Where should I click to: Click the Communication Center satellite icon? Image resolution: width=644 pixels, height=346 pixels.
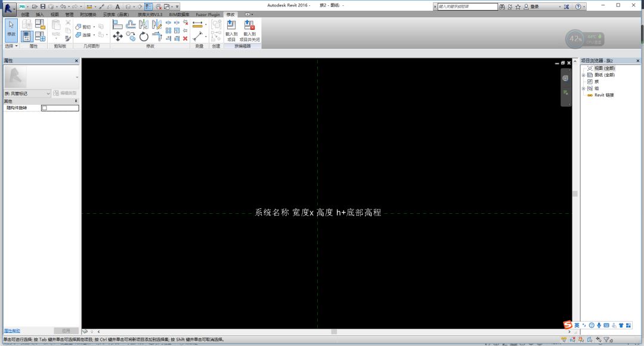(510, 7)
